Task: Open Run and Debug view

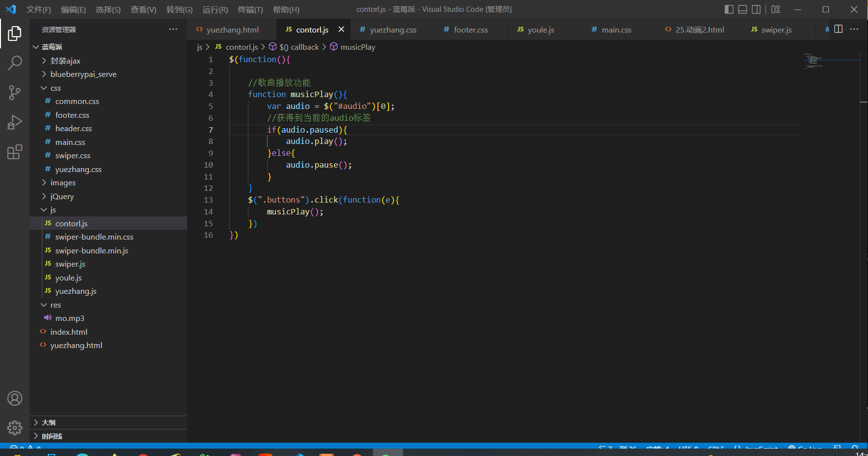Action: click(15, 122)
